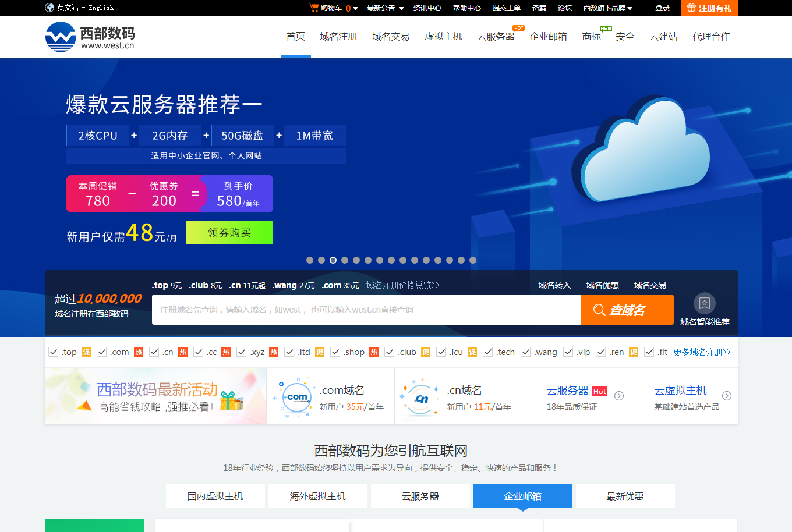Switch to the 国内虚拟主机 tab

coord(215,496)
